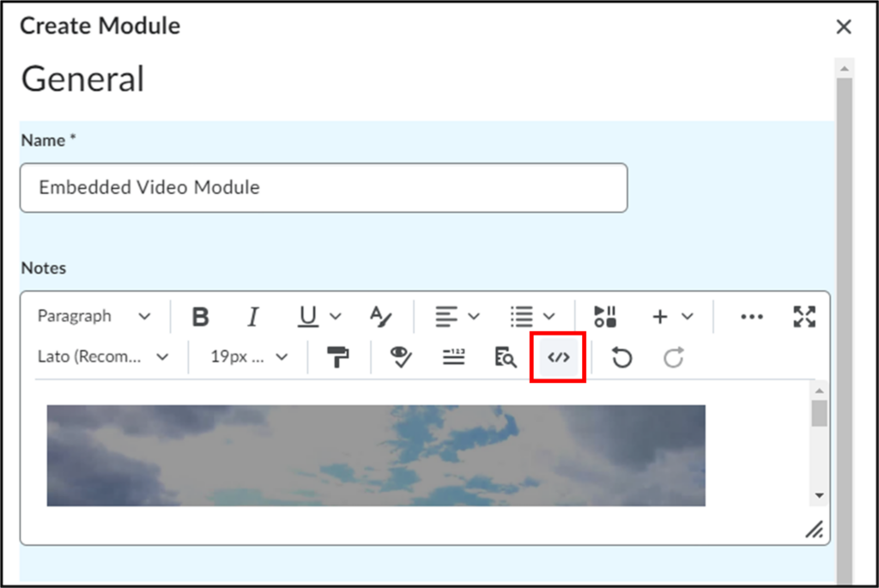Viewport: 879px width, 588px height.
Task: Click the editor resize handle icon
Action: [815, 529]
